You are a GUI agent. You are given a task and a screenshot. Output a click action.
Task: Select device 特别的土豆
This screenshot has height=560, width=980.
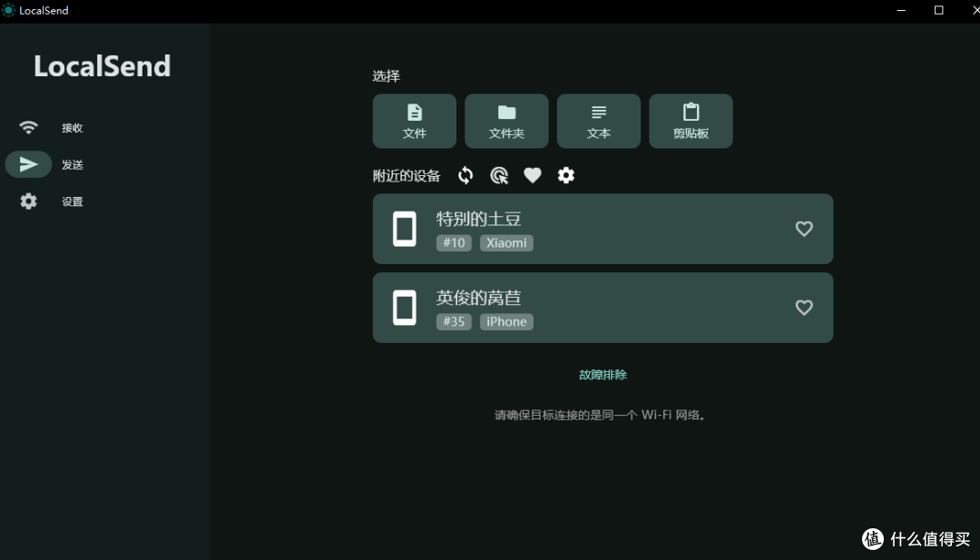(603, 229)
